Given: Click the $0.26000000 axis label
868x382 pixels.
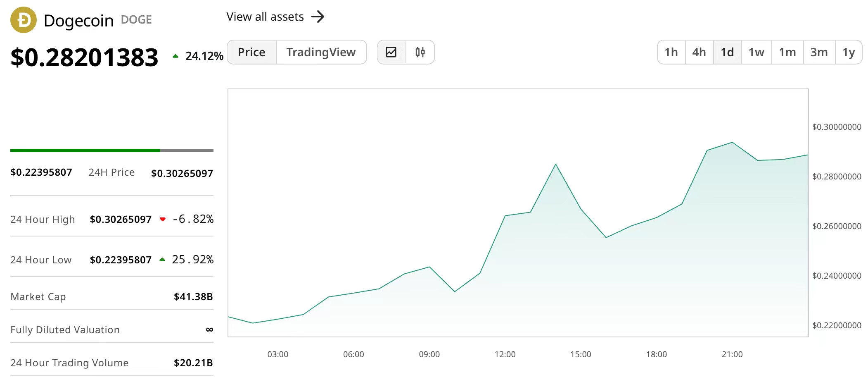Looking at the screenshot, I should click(x=837, y=226).
